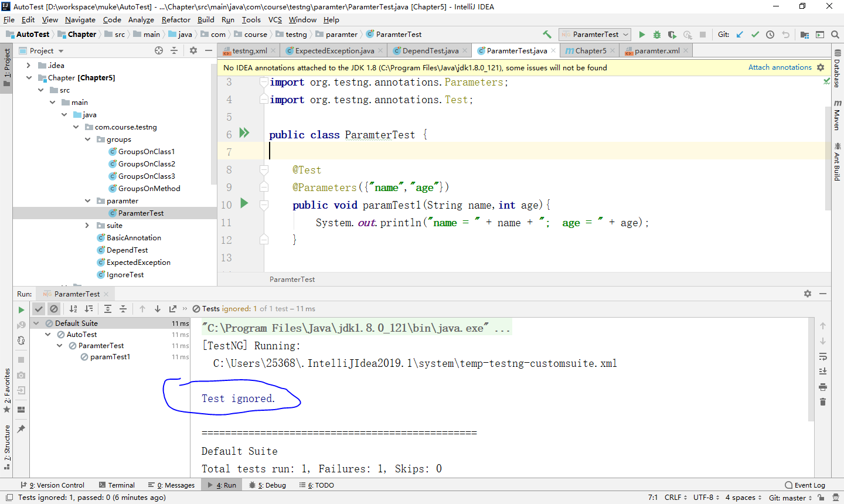Click run class gutter icon at line 6
Viewport: 844px width, 504px height.
[244, 133]
